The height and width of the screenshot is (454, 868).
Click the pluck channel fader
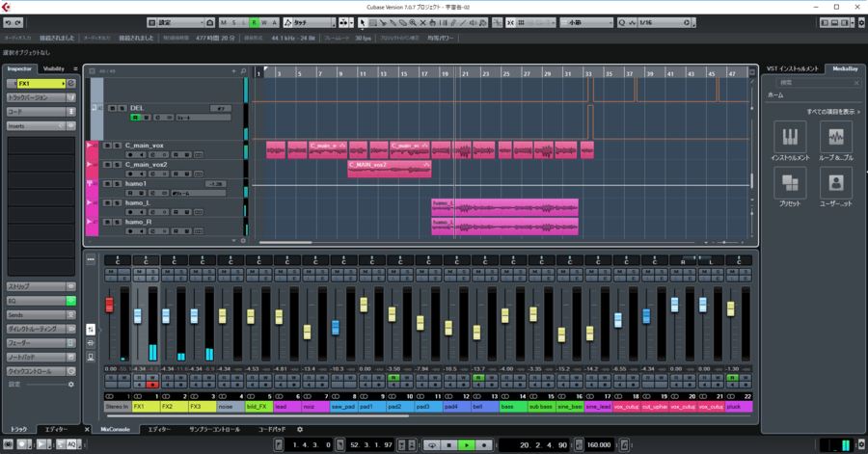pyautogui.click(x=731, y=308)
